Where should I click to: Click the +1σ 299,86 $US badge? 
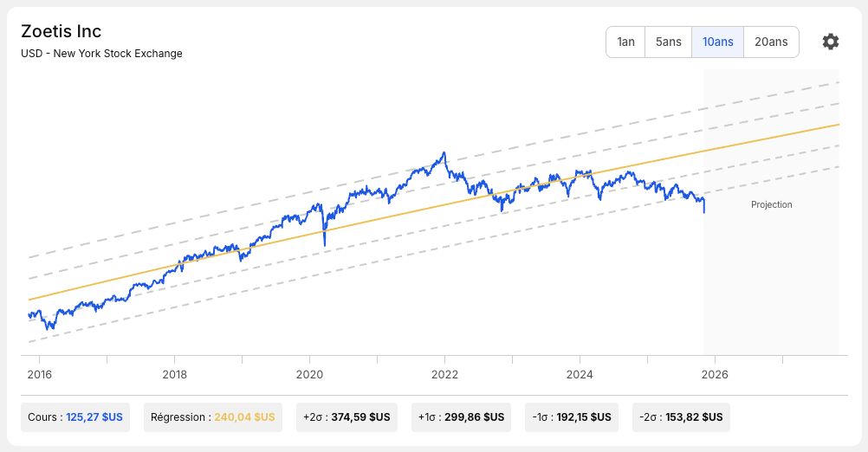point(461,417)
